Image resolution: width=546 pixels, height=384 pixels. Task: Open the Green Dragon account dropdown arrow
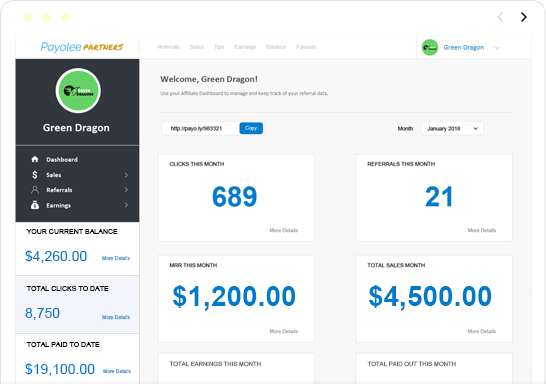click(497, 48)
